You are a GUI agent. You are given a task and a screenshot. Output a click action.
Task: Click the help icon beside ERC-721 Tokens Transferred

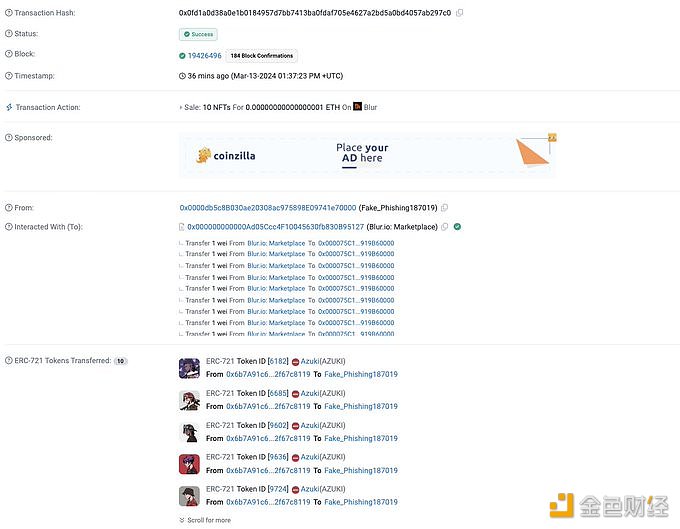[9, 360]
